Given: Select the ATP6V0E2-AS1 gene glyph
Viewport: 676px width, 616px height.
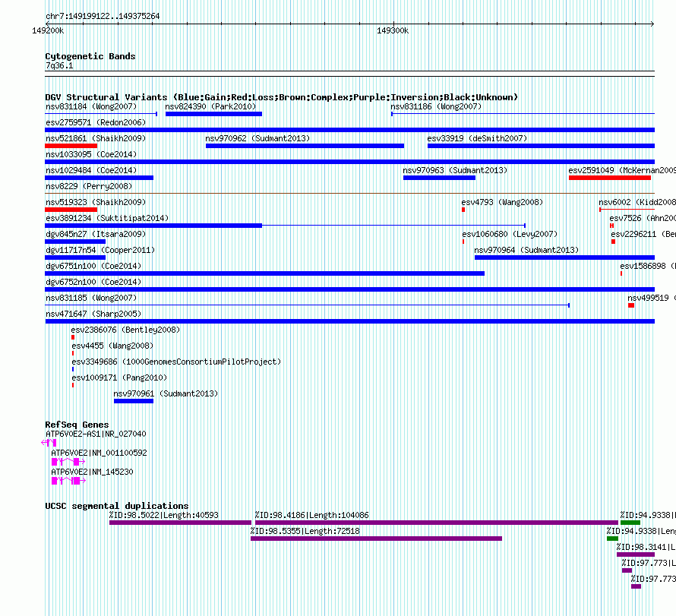Looking at the screenshot, I should (49, 443).
